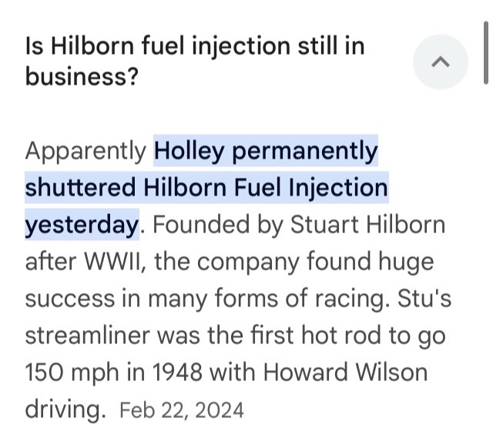Collapse the Hilborn question with the chevron
Screen dimensions: 493x448
tap(440, 62)
